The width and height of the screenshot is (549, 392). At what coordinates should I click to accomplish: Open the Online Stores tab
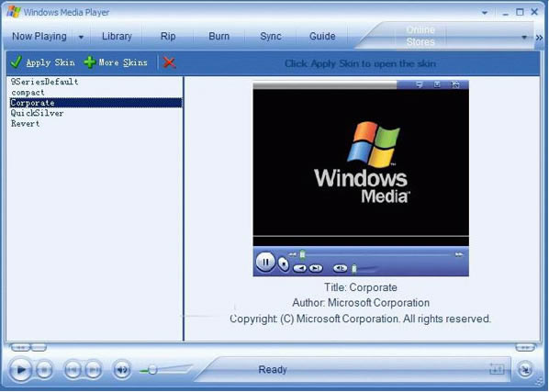tap(420, 36)
